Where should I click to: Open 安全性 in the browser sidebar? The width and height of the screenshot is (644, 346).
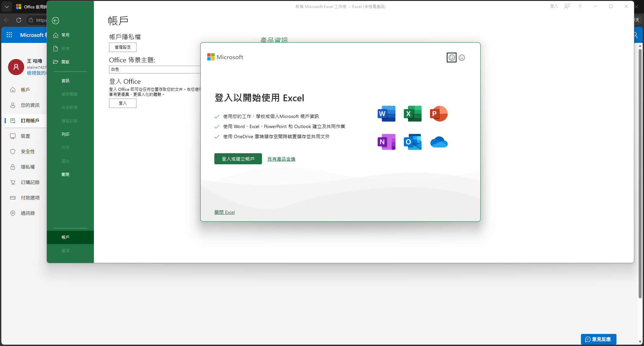coord(25,152)
